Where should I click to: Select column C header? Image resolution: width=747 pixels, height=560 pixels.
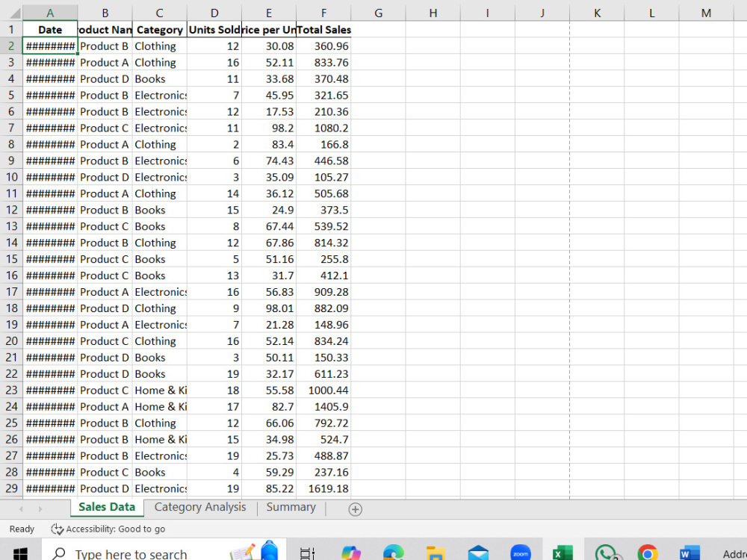point(160,13)
